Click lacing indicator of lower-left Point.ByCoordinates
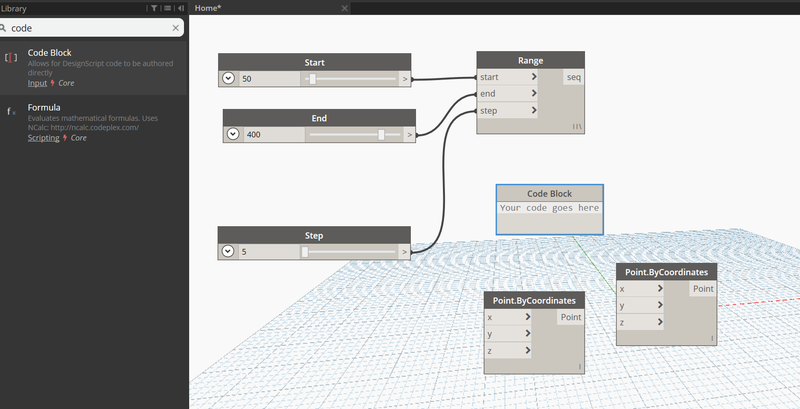Screen dimensions: 800x409 tap(580, 367)
